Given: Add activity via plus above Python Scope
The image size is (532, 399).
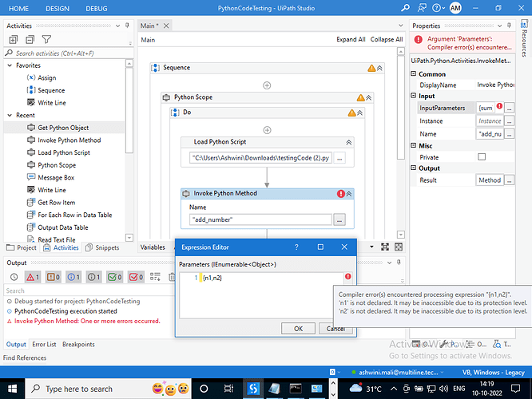Looking at the screenshot, I should tap(267, 85).
